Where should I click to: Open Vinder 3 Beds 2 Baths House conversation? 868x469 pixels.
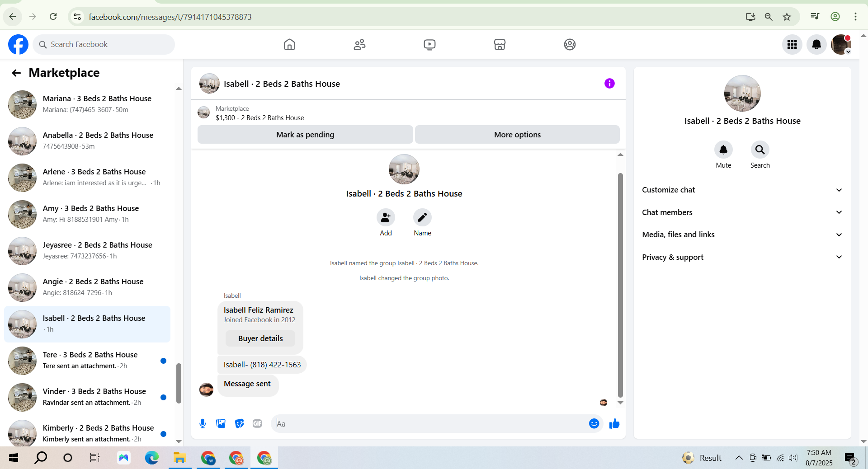point(87,397)
